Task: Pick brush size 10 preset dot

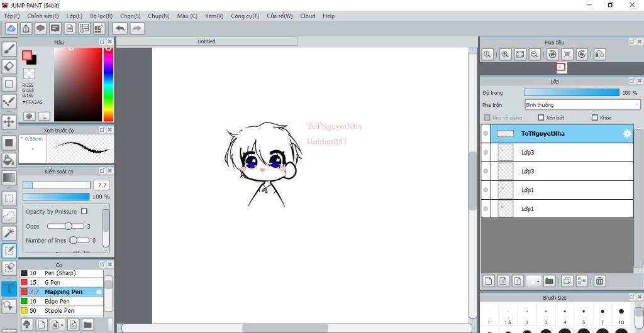Action: [x=621, y=312]
